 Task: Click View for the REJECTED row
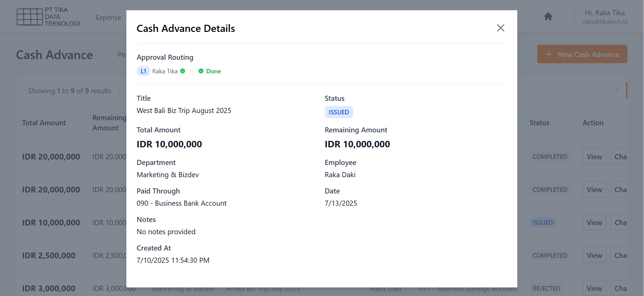tap(594, 288)
